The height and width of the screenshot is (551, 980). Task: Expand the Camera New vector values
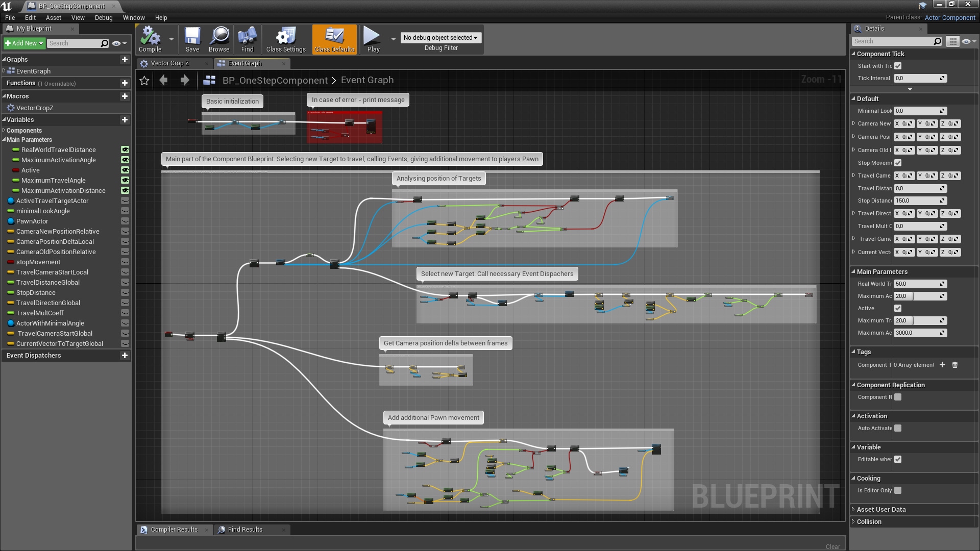(853, 123)
